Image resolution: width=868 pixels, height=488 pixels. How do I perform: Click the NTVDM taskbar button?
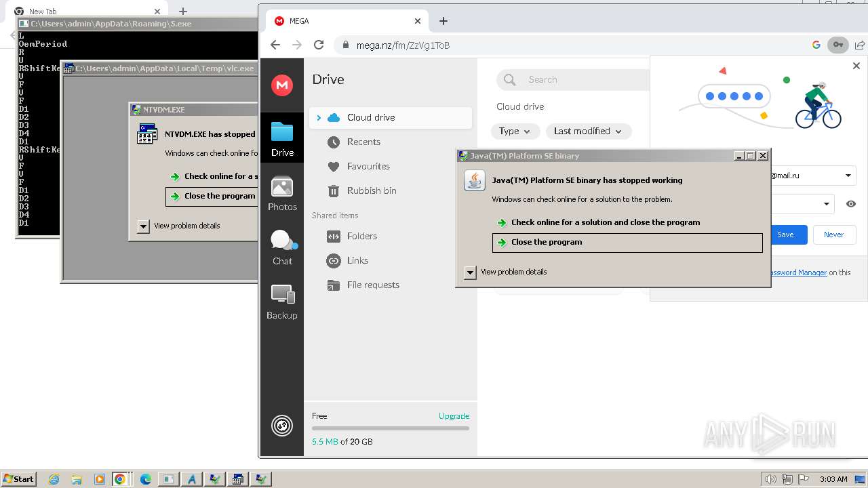(238, 479)
